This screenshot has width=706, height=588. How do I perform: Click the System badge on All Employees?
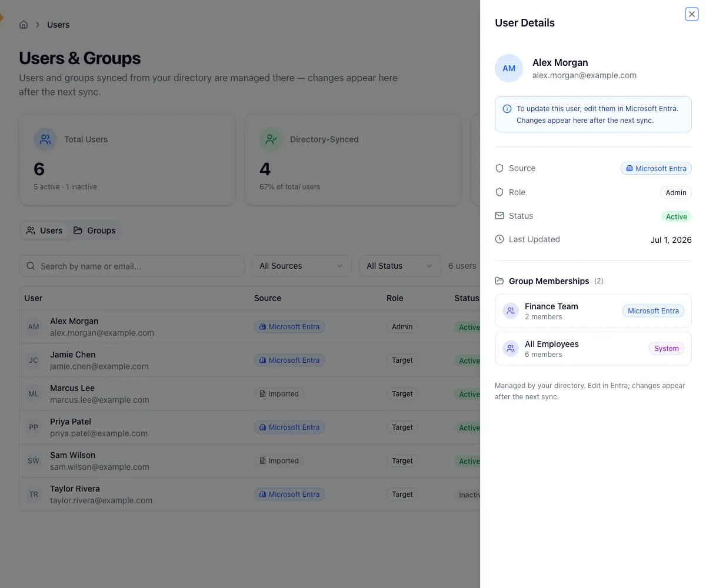tap(667, 348)
